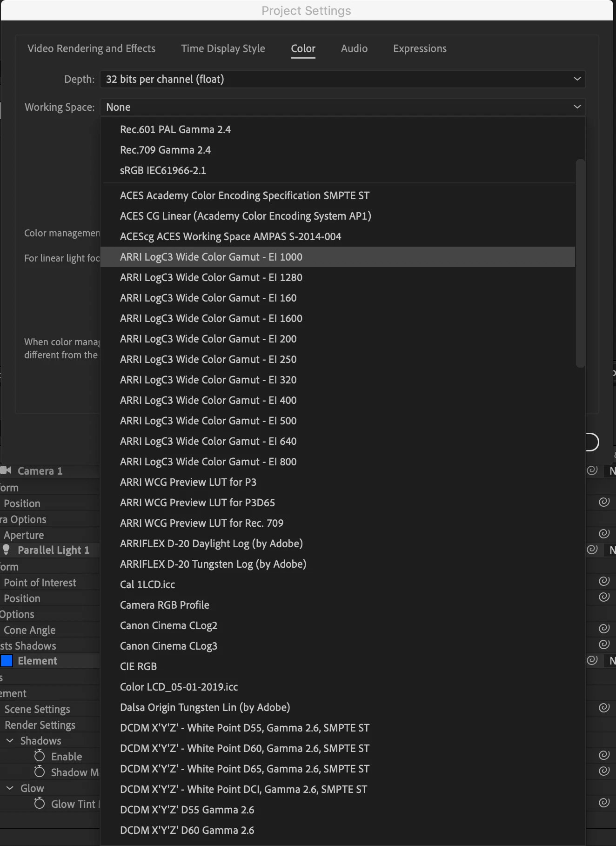Choose Camera RGB Profile
Image resolution: width=616 pixels, height=846 pixels.
tap(338, 605)
